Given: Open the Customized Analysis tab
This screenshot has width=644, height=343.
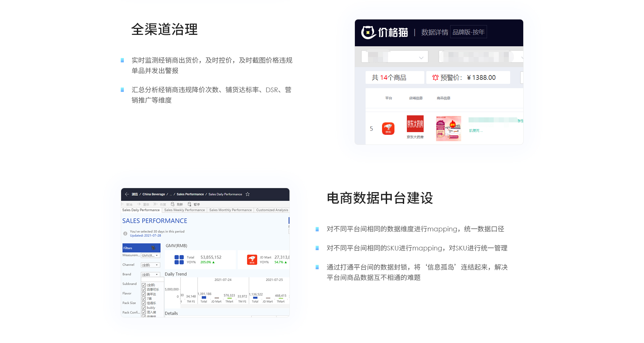Looking at the screenshot, I should point(272,210).
